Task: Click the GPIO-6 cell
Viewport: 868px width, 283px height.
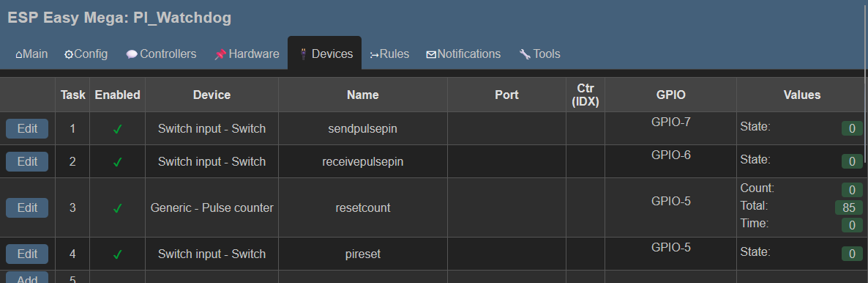Action: click(x=671, y=161)
